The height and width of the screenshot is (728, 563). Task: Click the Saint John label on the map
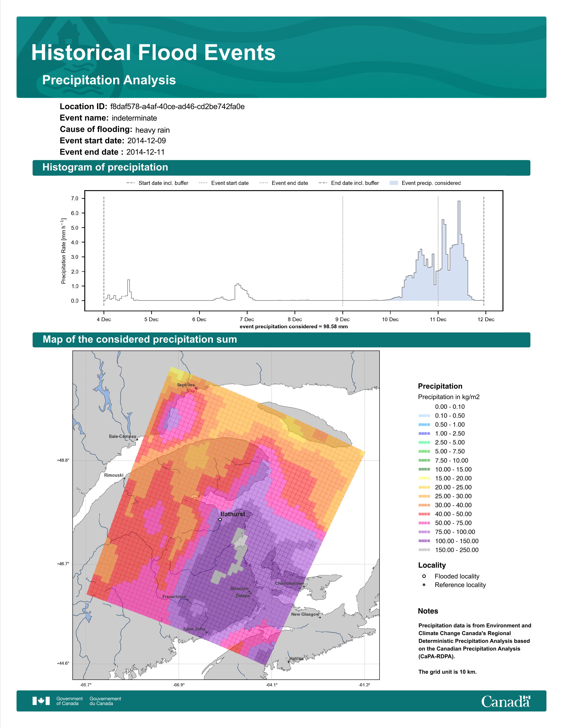tap(194, 629)
